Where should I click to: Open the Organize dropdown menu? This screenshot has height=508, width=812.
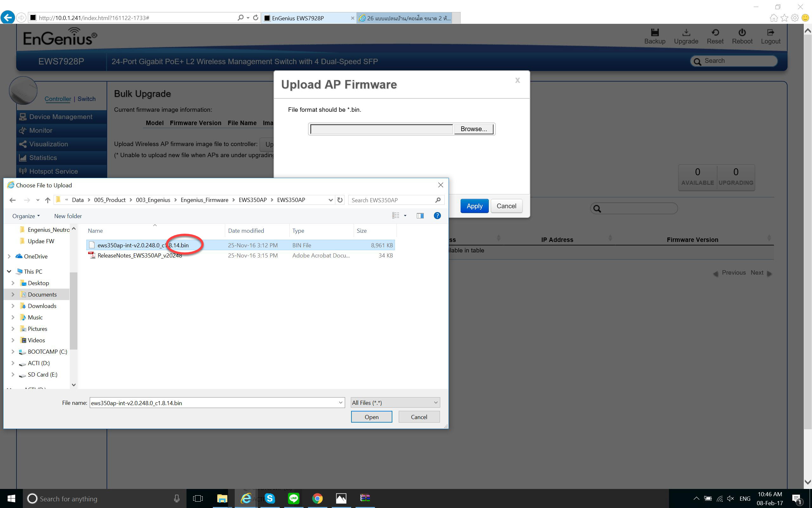tap(26, 216)
